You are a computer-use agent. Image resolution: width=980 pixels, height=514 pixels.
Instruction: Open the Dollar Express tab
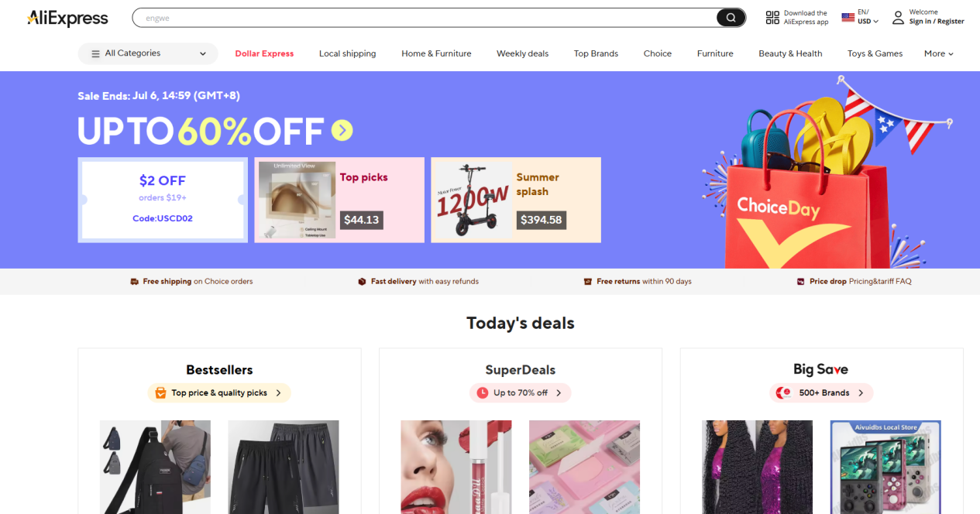tap(264, 54)
